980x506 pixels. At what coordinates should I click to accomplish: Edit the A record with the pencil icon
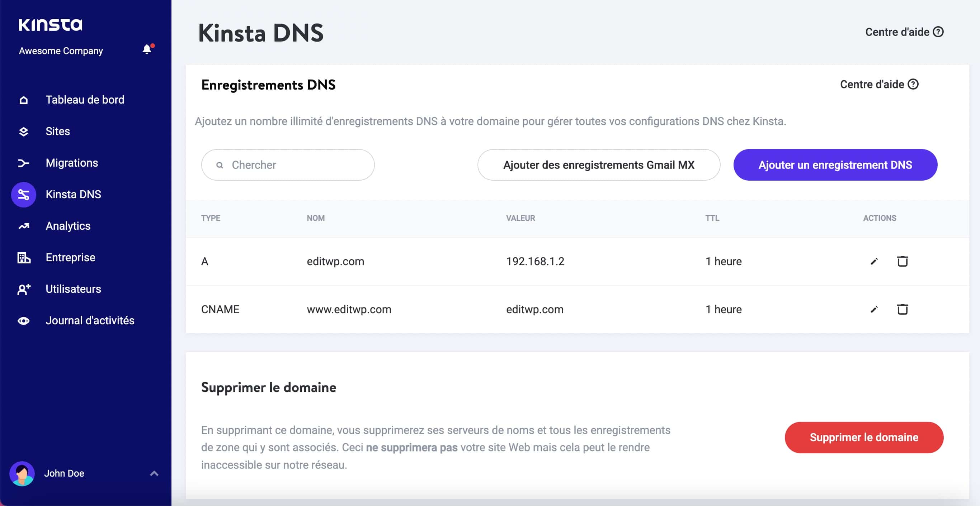coord(874,261)
